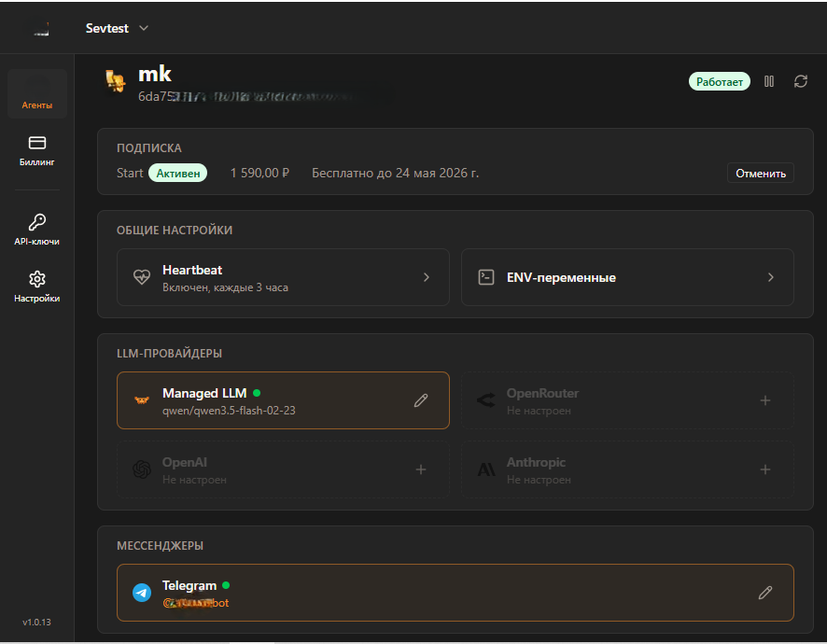Image resolution: width=827 pixels, height=644 pixels.
Task: Click the price 1 590,00 ₽
Action: 260,173
